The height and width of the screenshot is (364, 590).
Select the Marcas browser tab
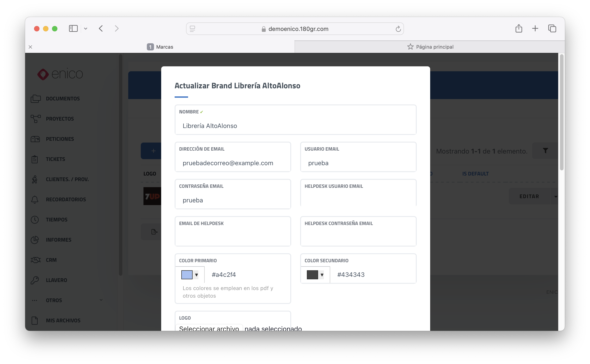point(160,47)
